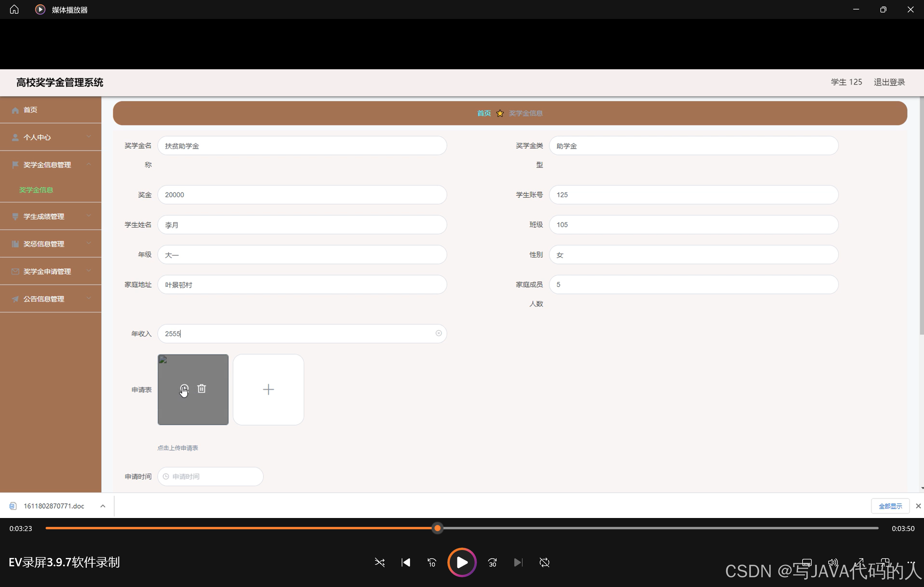Image resolution: width=924 pixels, height=587 pixels.
Task: Click the person icon beside 个人中心
Action: (15, 137)
